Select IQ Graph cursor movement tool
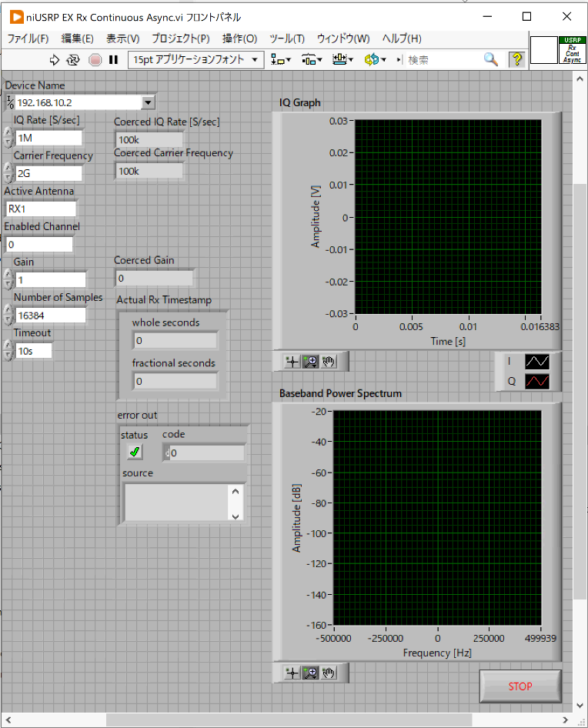The width and height of the screenshot is (588, 728). 292,362
